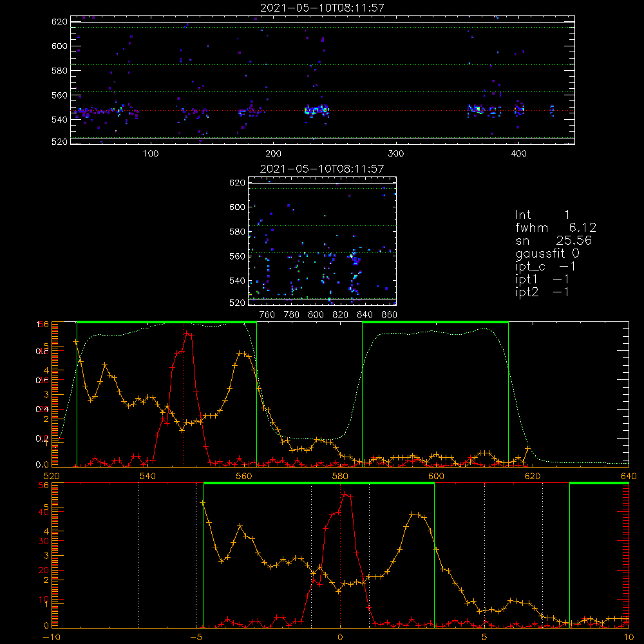Click the 'ipt_c -1' text line

pyautogui.click(x=545, y=267)
